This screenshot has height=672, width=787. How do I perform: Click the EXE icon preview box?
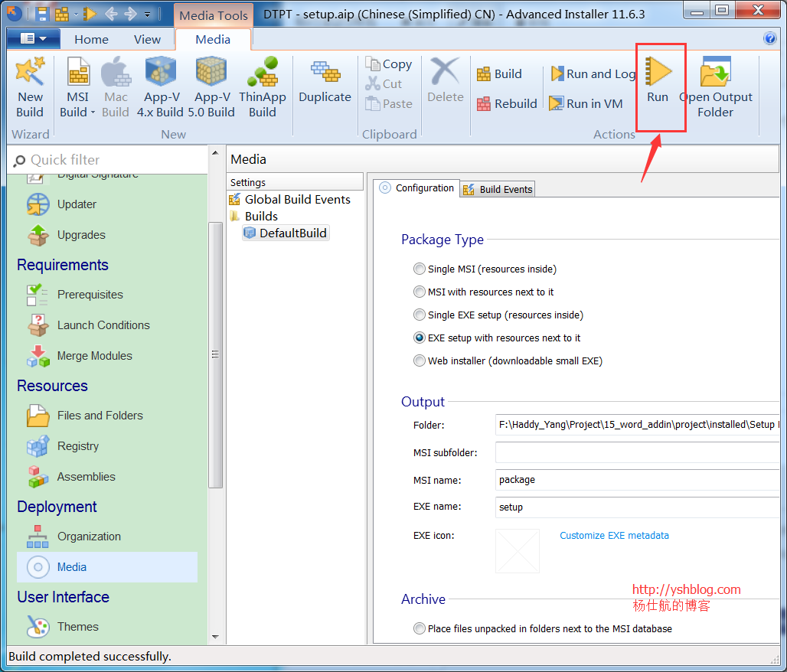[518, 550]
